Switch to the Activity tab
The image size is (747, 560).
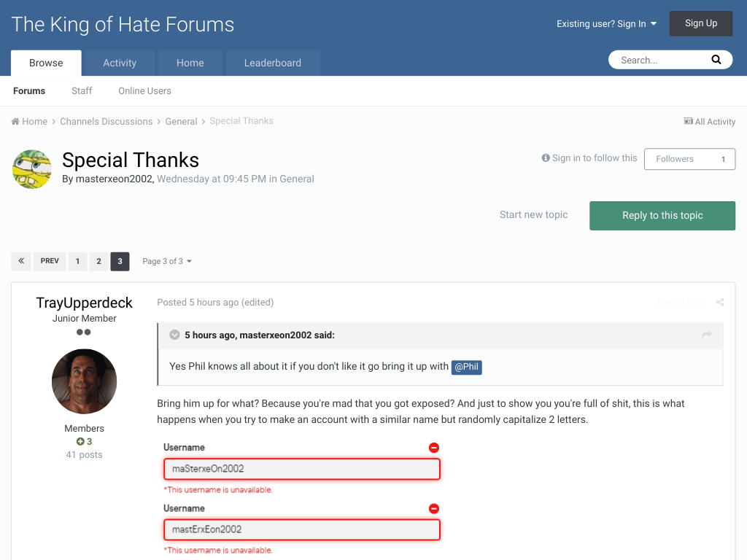(x=120, y=63)
